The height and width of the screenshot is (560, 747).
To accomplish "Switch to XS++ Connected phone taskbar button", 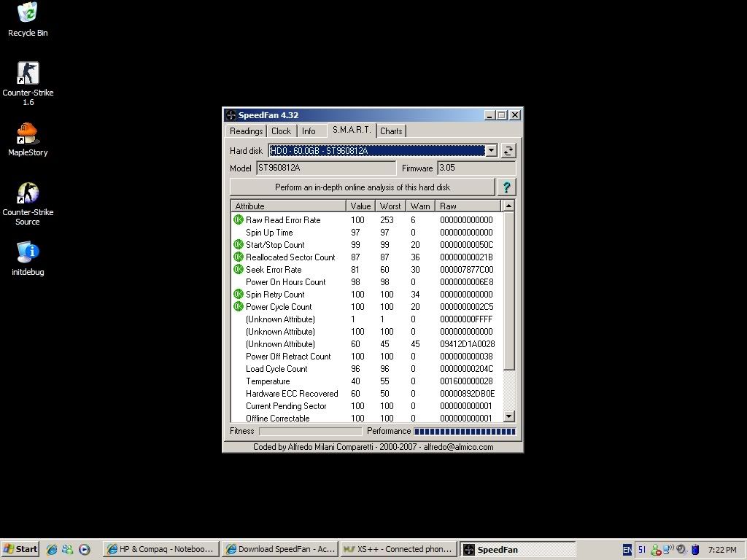I will [399, 549].
